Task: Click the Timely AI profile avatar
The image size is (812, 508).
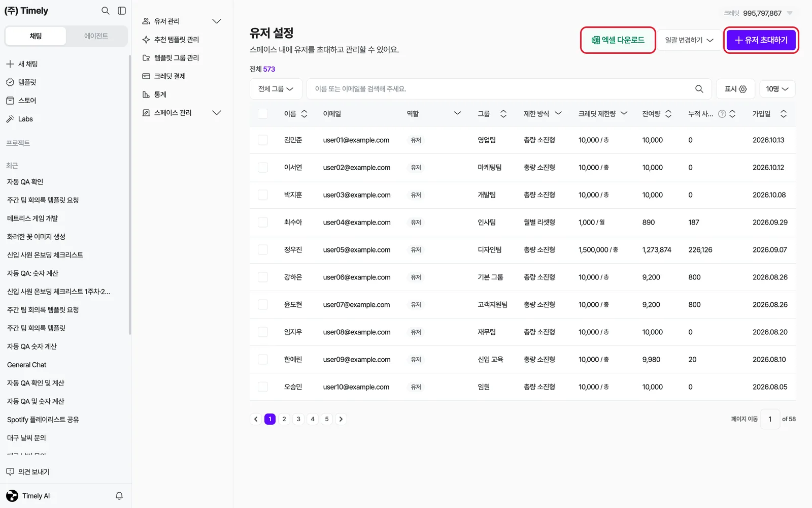Action: pyautogui.click(x=12, y=496)
